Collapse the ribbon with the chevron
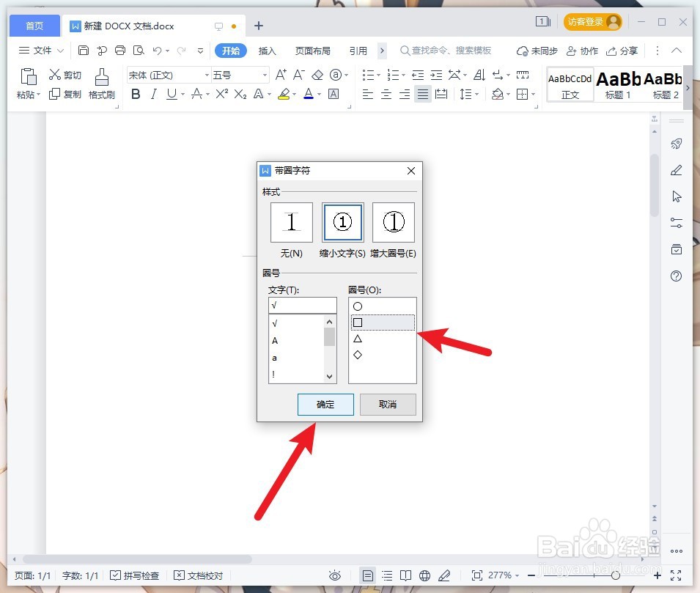 (677, 51)
